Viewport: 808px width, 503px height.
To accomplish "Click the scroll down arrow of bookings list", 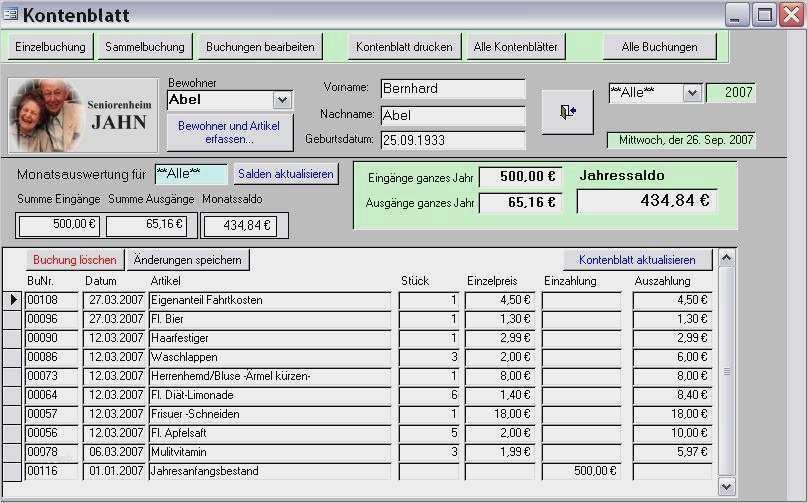I will (x=727, y=486).
